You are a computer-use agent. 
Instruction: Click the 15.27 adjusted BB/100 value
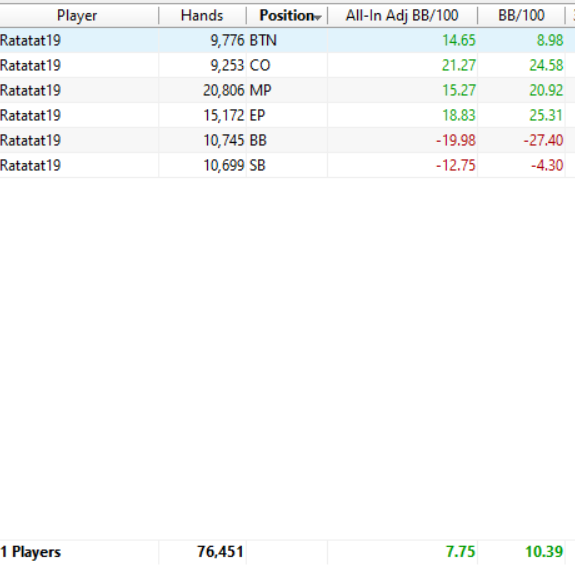click(459, 90)
